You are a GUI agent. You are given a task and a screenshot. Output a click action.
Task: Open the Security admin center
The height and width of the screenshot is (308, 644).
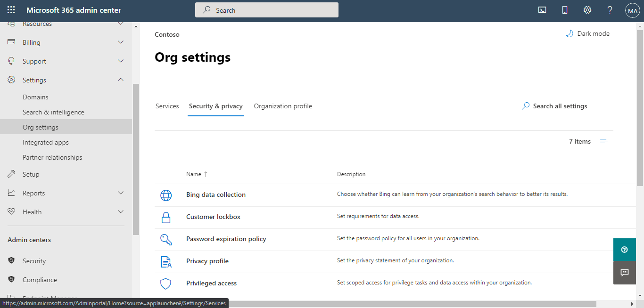tap(34, 260)
